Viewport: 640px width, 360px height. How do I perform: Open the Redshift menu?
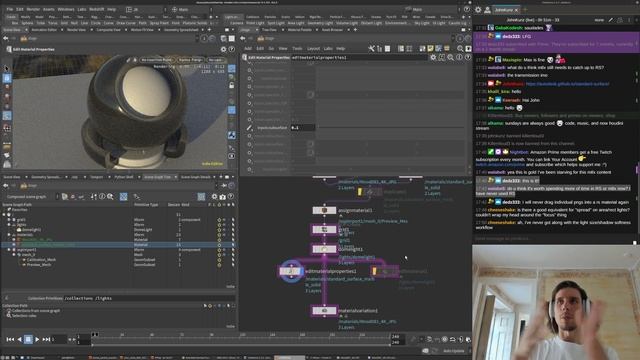click(x=97, y=9)
